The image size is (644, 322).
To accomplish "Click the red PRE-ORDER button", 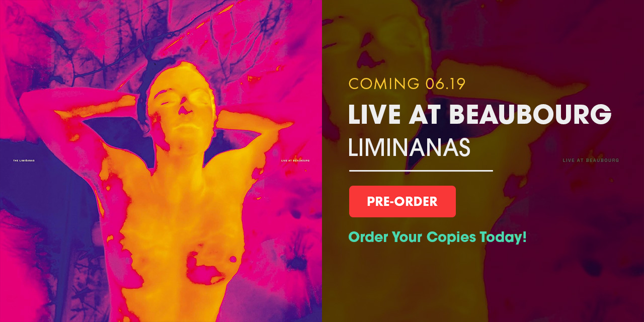I will point(403,201).
